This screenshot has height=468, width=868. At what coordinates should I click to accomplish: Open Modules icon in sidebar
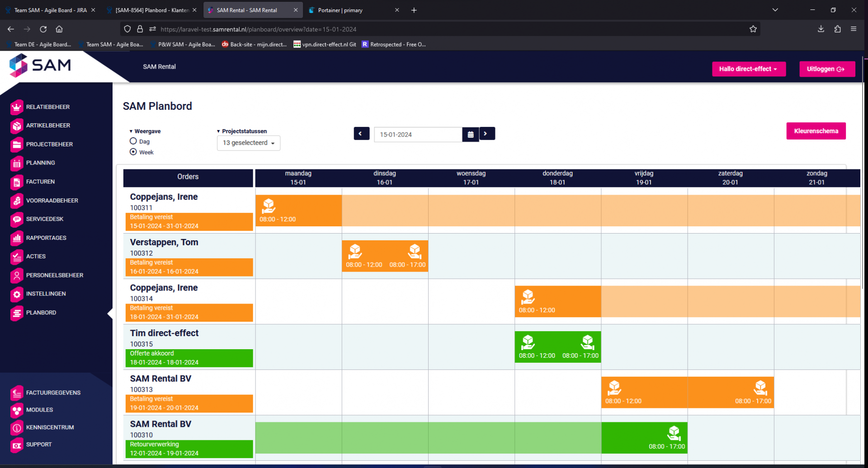click(17, 410)
